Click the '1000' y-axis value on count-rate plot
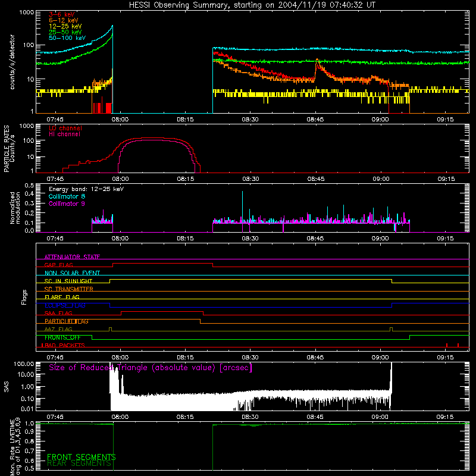476x476 pixels. (x=27, y=12)
